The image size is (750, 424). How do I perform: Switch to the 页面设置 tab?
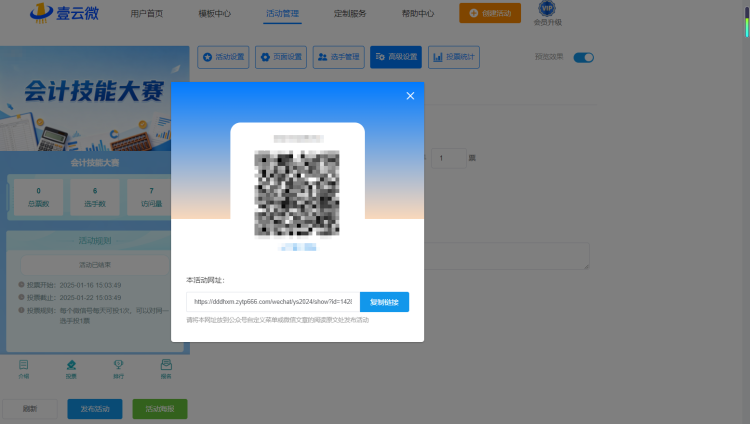281,57
